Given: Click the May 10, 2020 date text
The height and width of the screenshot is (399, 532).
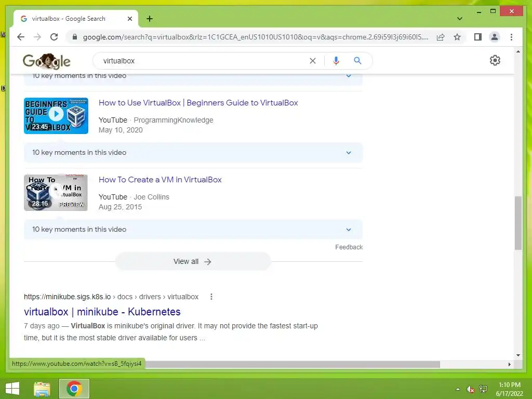Looking at the screenshot, I should click(x=121, y=130).
